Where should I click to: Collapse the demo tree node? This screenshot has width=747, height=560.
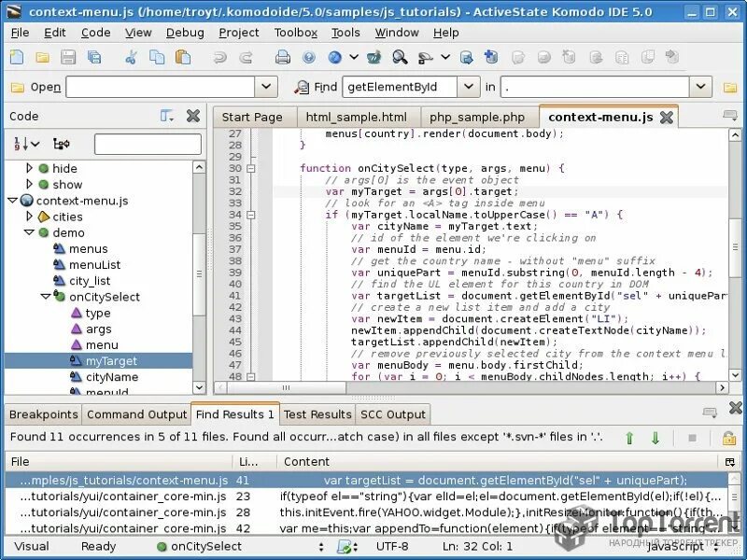(x=29, y=232)
